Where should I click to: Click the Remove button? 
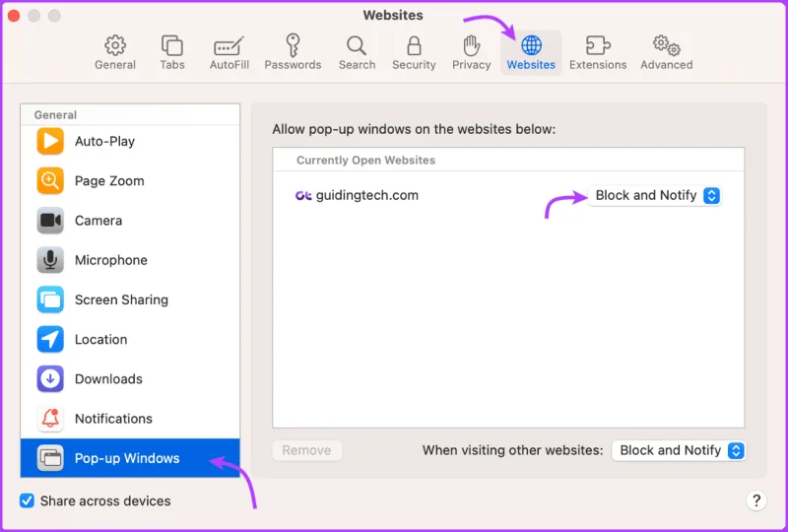click(x=306, y=450)
